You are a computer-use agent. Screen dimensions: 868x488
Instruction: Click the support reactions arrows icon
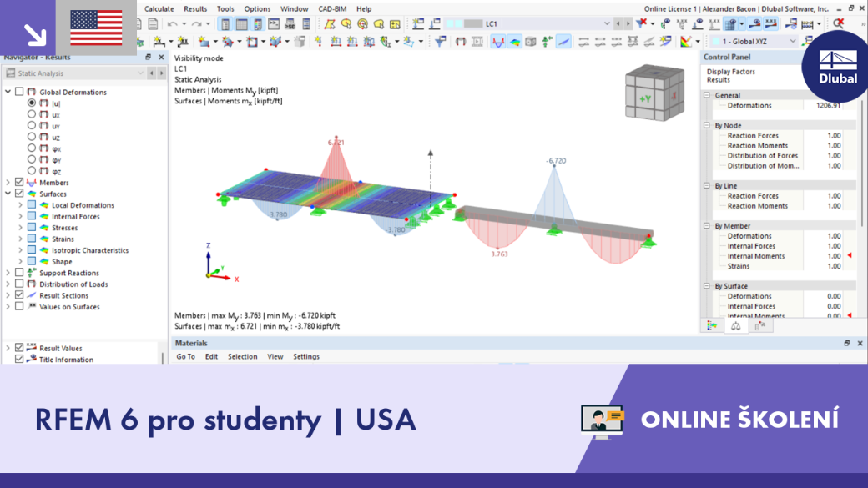pyautogui.click(x=547, y=42)
